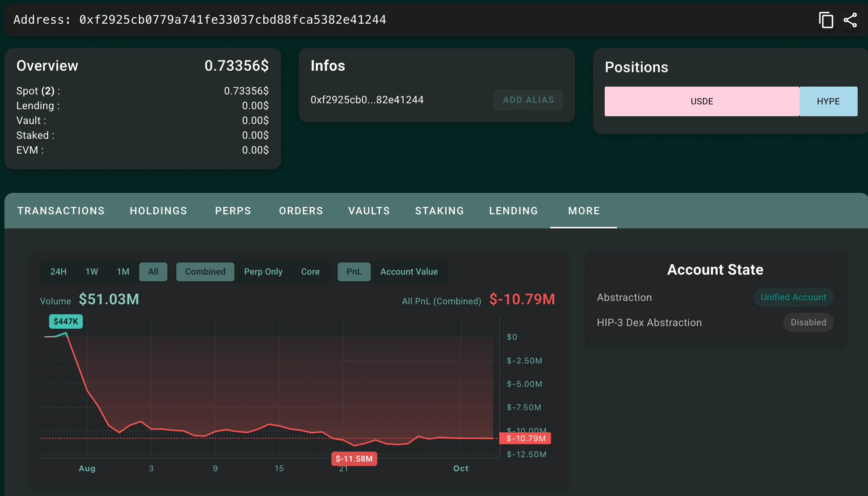
Task: View the Vaults tab
Action: click(x=369, y=211)
